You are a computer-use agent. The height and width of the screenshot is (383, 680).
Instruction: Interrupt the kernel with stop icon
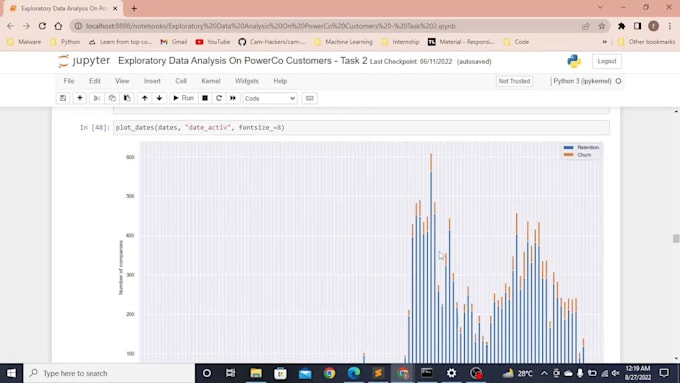[x=205, y=98]
